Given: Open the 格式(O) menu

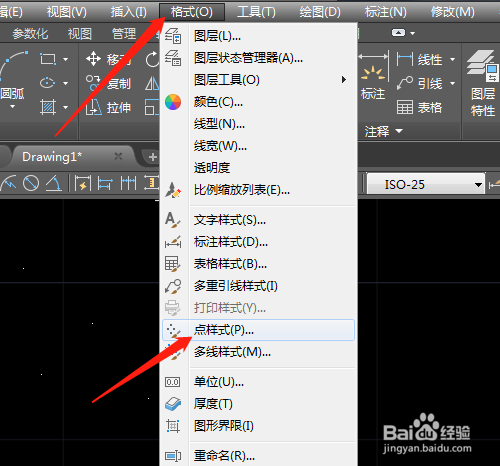Looking at the screenshot, I should [x=192, y=12].
